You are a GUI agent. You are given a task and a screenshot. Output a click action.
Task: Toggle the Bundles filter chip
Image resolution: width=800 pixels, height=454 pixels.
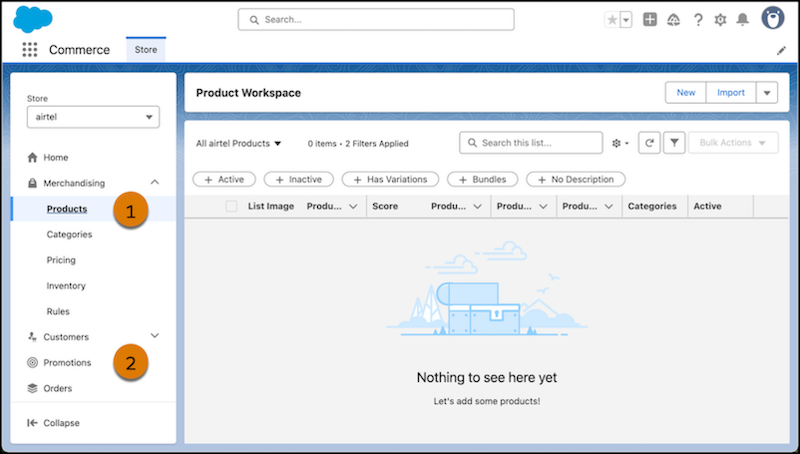point(482,180)
